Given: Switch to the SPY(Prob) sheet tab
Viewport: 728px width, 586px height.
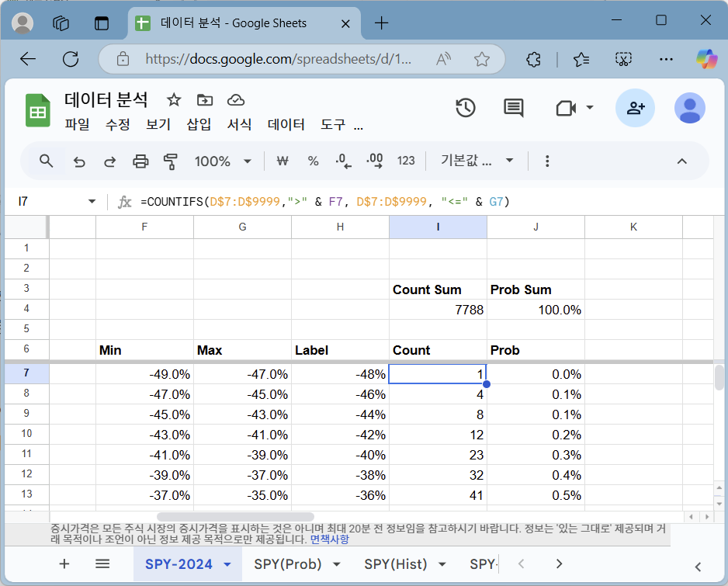Looking at the screenshot, I should (288, 564).
